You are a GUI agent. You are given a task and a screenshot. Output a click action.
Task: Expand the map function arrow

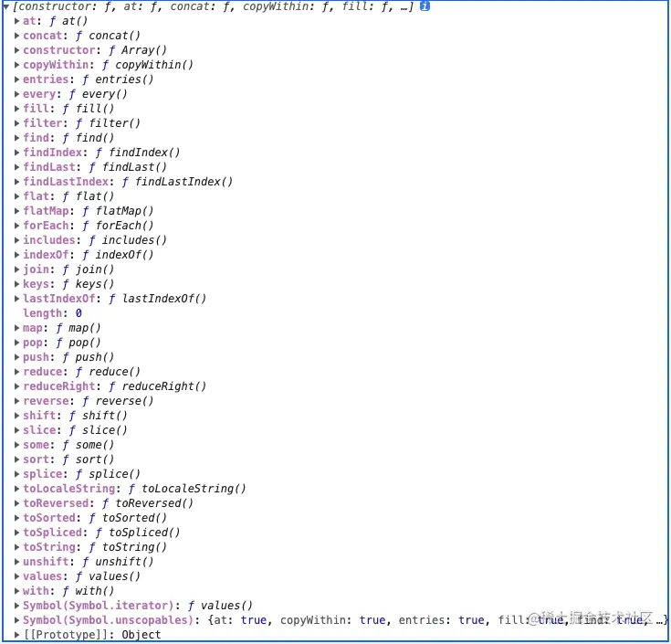click(x=16, y=328)
